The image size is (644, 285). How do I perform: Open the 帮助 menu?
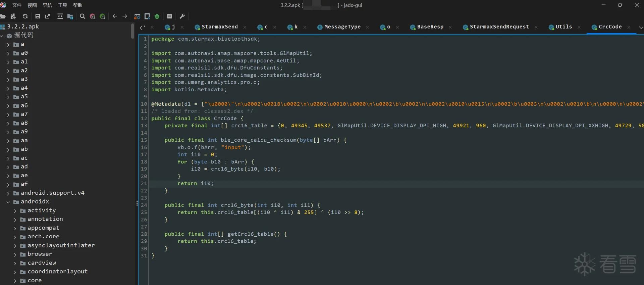(x=78, y=5)
